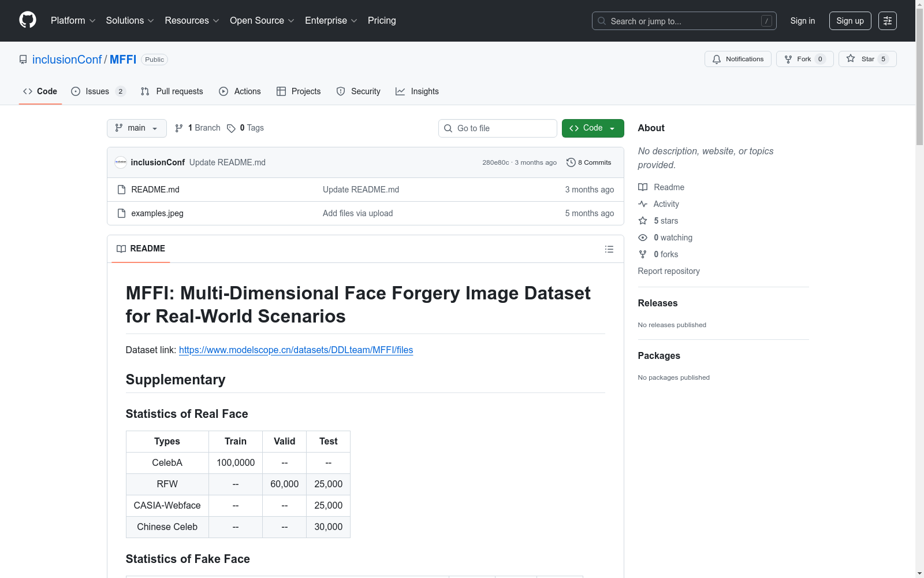This screenshot has height=578, width=924.
Task: Open the global navigation icon beside Sign up
Action: pyautogui.click(x=887, y=21)
